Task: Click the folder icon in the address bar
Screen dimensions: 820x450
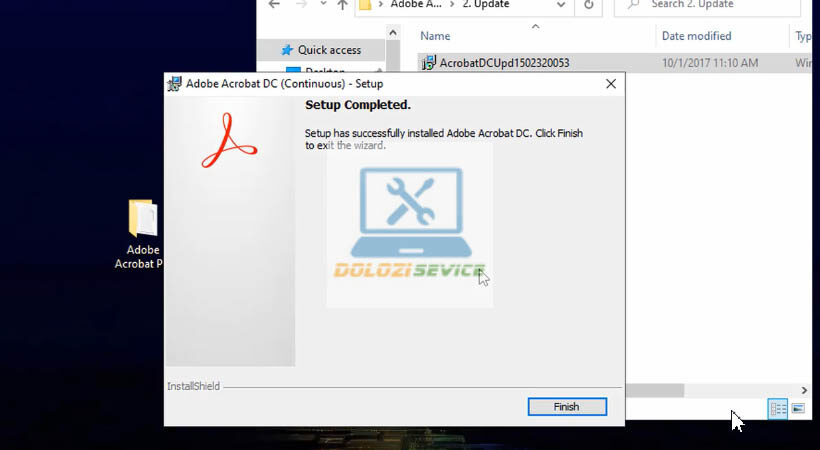Action: 366,5
